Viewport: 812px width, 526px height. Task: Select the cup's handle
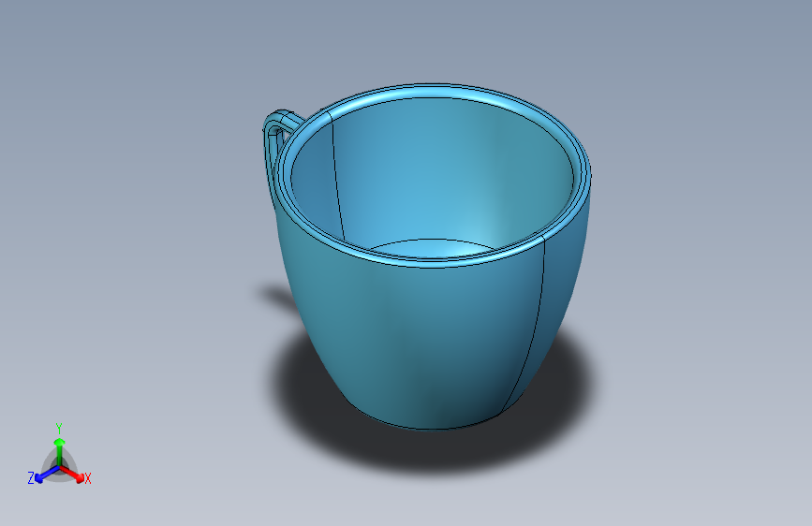pyautogui.click(x=274, y=149)
